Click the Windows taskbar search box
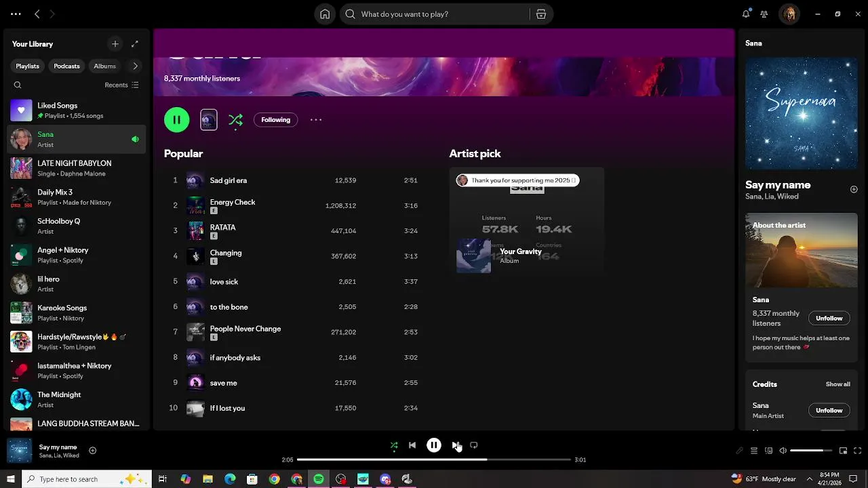The height and width of the screenshot is (488, 868). point(87,479)
